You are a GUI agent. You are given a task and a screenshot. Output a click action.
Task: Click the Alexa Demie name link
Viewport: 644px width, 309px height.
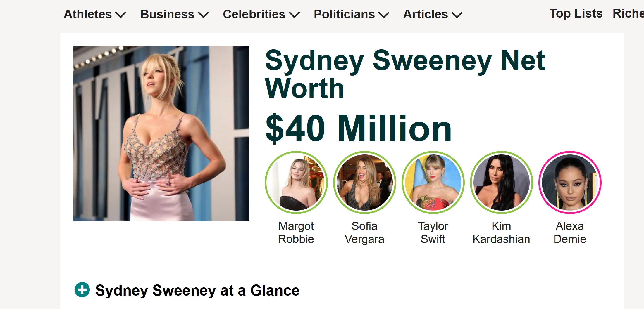[570, 232]
